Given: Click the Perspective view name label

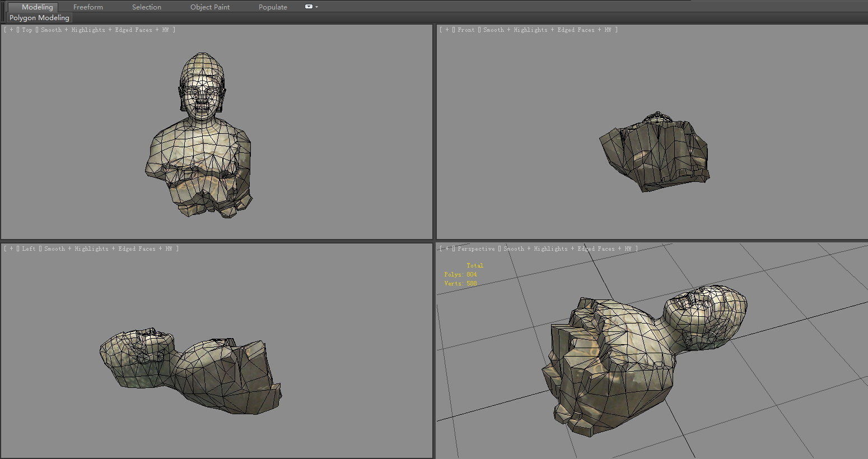Looking at the screenshot, I should [x=476, y=249].
